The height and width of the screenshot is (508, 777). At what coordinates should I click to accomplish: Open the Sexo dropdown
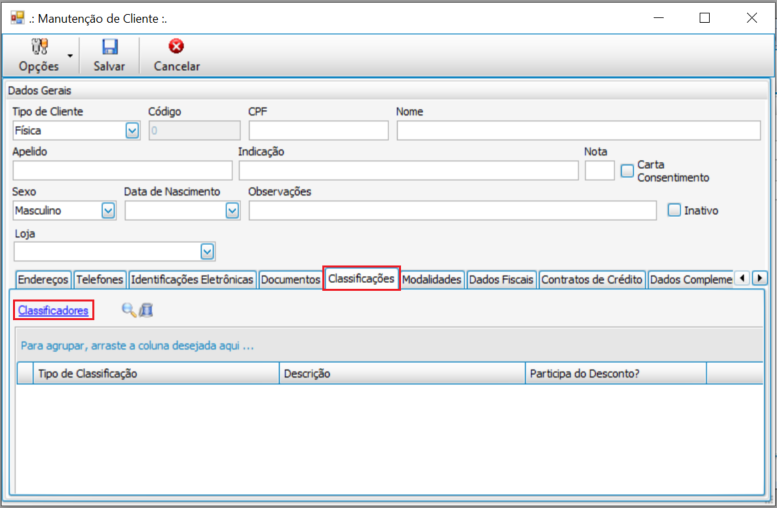point(108,211)
